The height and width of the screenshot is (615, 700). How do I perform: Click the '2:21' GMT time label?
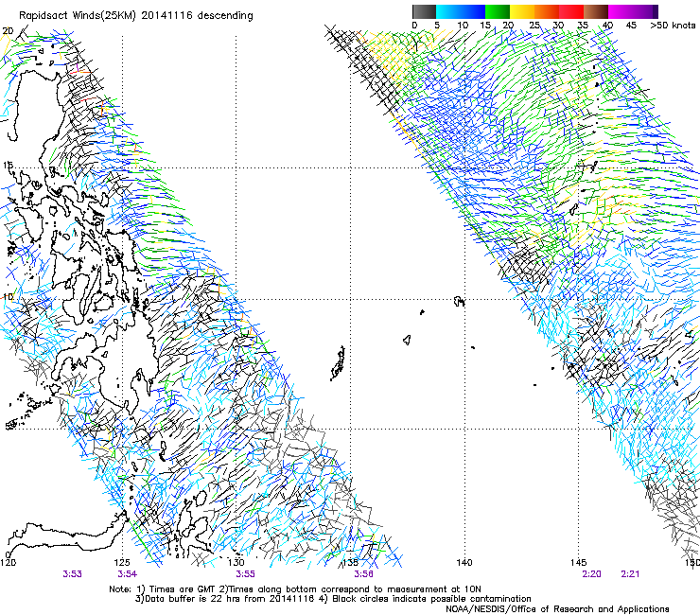(630, 574)
